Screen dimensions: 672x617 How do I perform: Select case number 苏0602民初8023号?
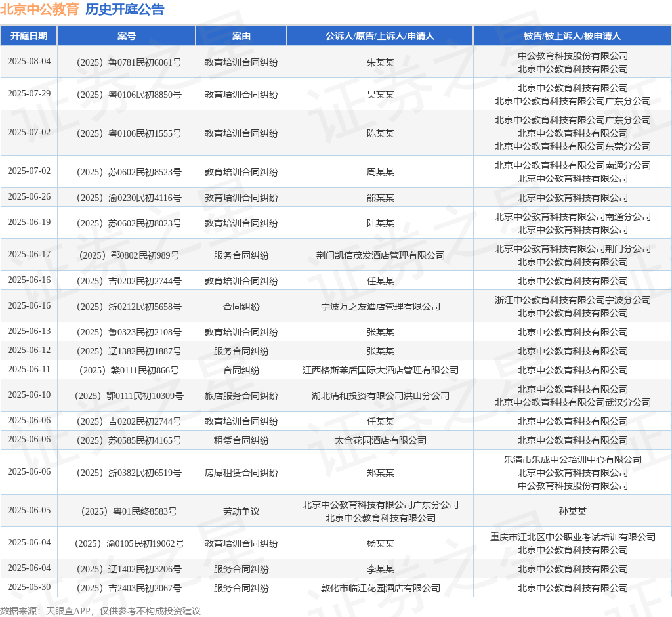pos(129,223)
